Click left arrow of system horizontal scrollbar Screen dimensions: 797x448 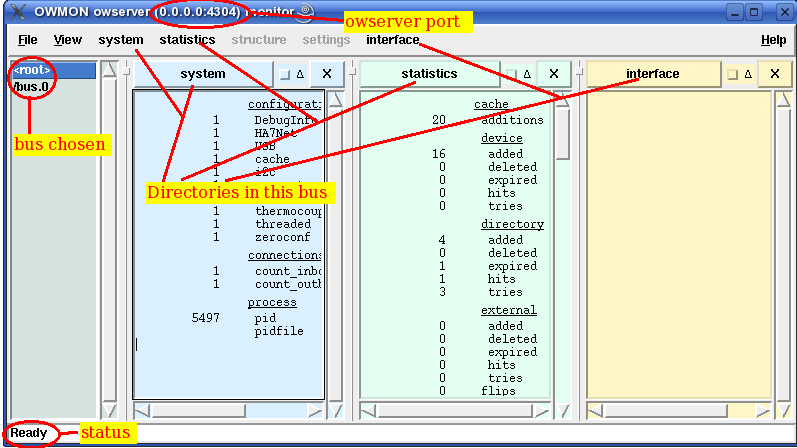pyautogui.click(x=142, y=411)
